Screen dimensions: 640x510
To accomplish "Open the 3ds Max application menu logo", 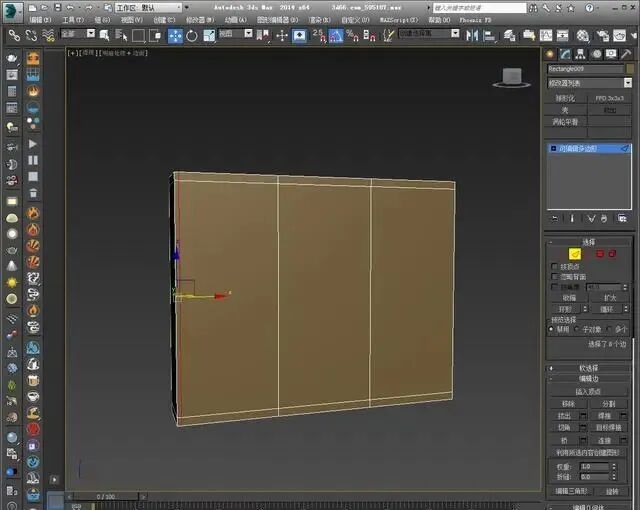I will 12,11.
